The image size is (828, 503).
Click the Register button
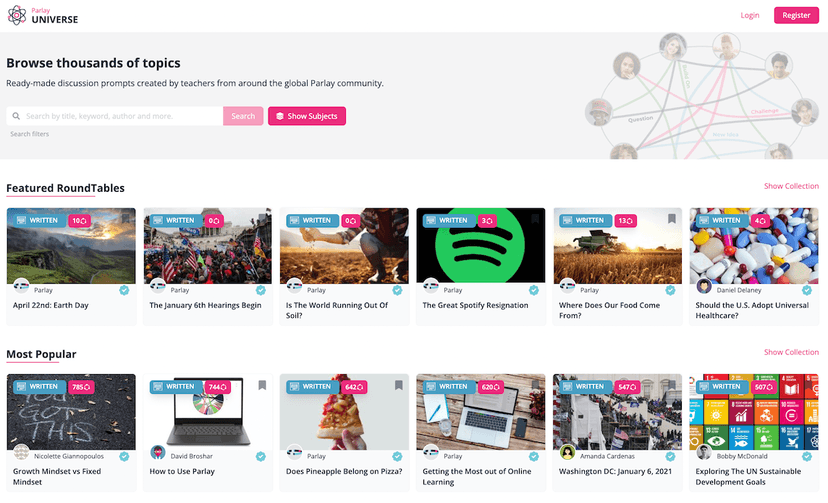796,15
